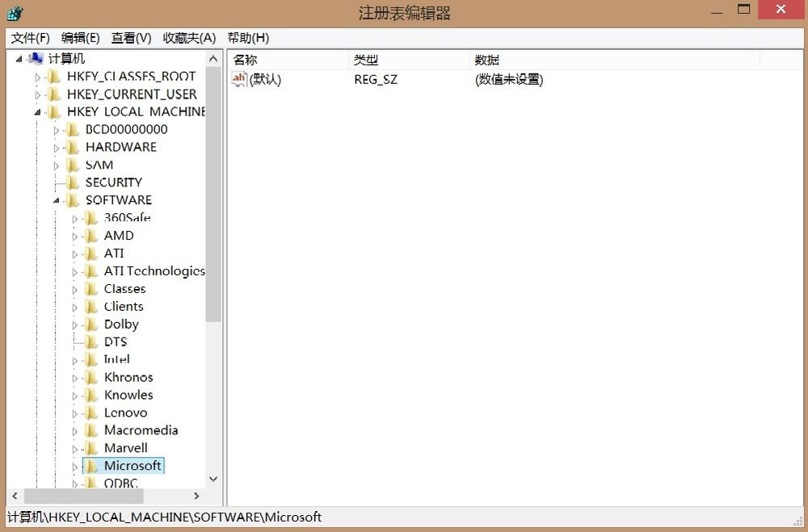This screenshot has width=808, height=532.
Task: Select the 计算机 computer icon at tree root
Action: [x=36, y=58]
